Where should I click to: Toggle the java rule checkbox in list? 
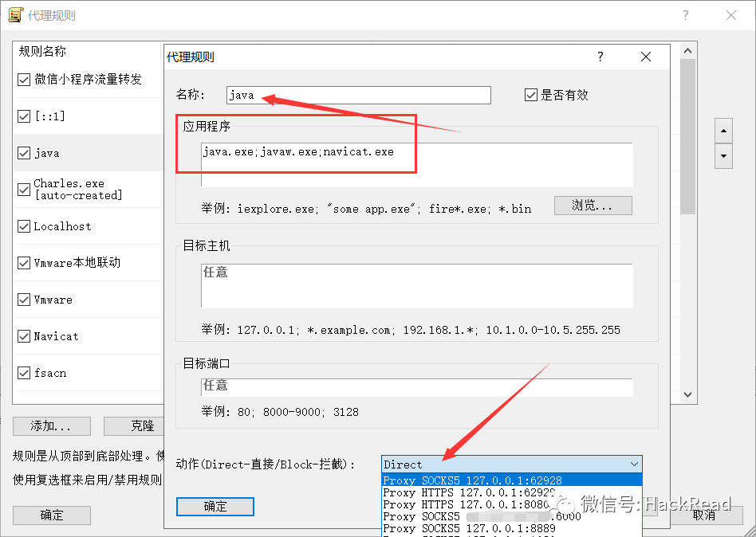24,153
